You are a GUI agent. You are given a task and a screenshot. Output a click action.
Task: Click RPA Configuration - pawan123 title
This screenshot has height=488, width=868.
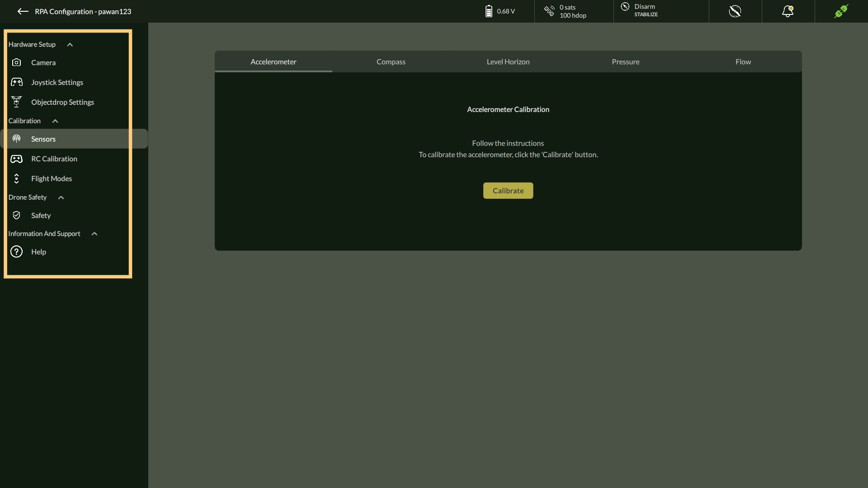pos(83,12)
